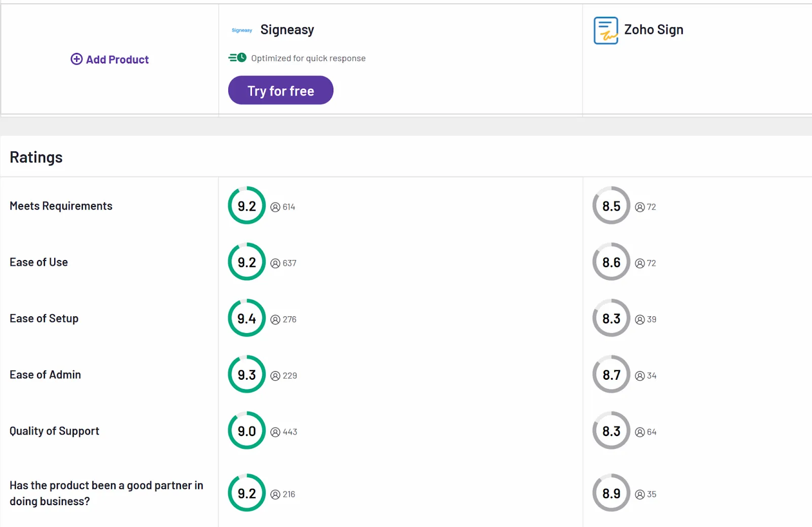The height and width of the screenshot is (527, 812).
Task: Click the Try for free button
Action: pos(281,90)
